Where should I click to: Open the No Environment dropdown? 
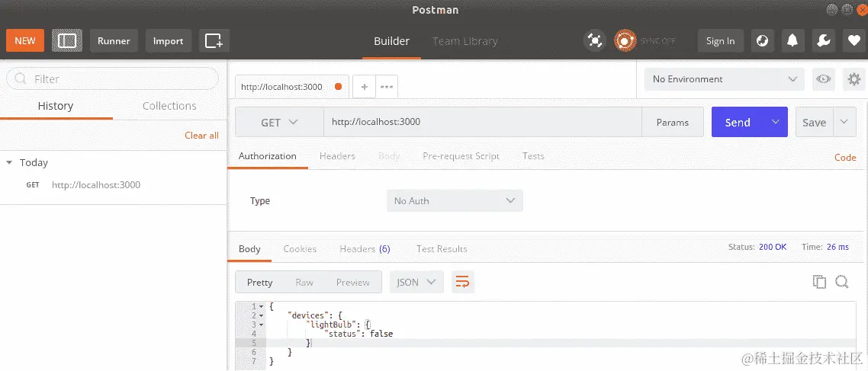(724, 79)
